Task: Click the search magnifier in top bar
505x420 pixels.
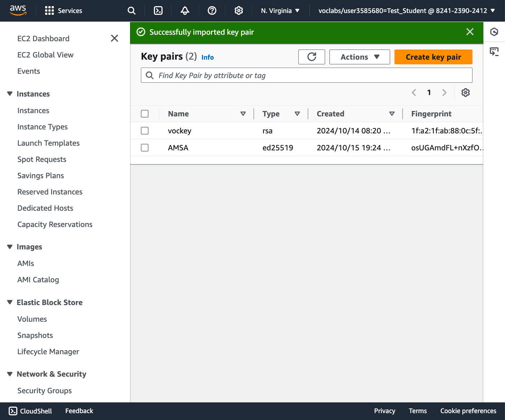Action: pyautogui.click(x=131, y=11)
